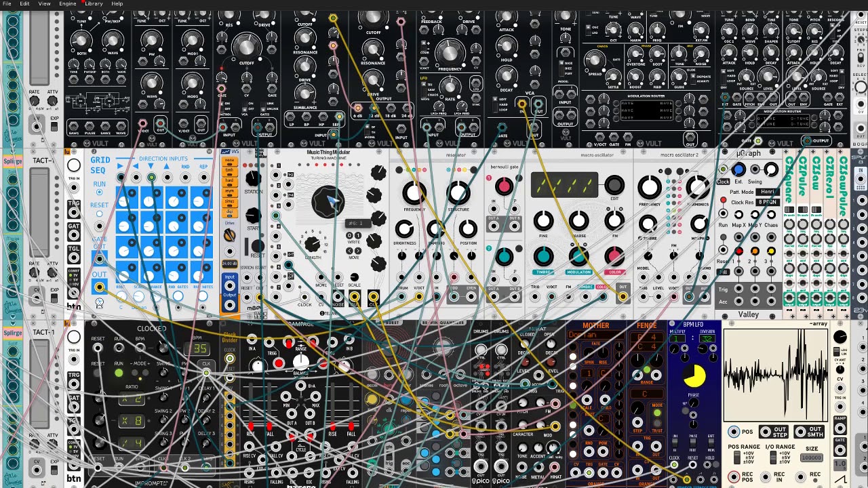Click ~array OUT STEP jack

coord(766,432)
